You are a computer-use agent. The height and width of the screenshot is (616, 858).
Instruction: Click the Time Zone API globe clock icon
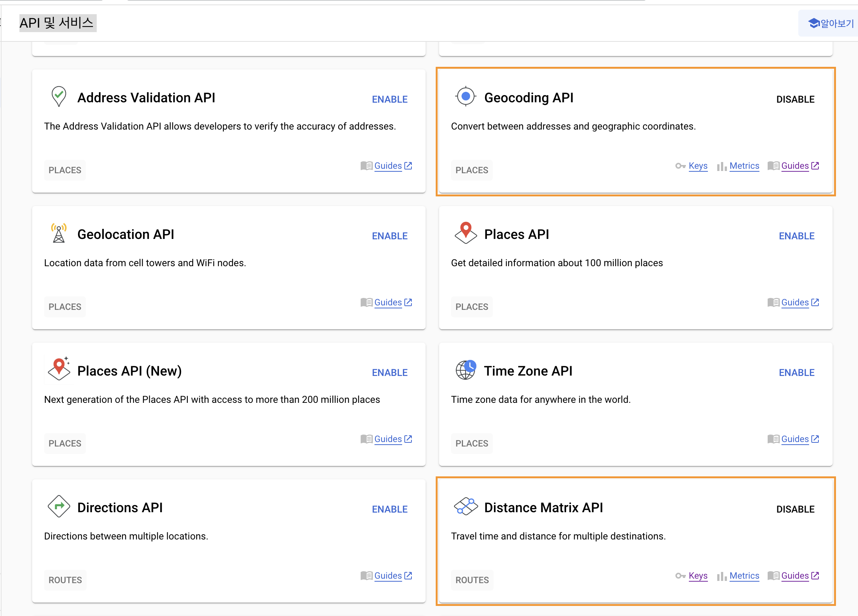coord(466,370)
